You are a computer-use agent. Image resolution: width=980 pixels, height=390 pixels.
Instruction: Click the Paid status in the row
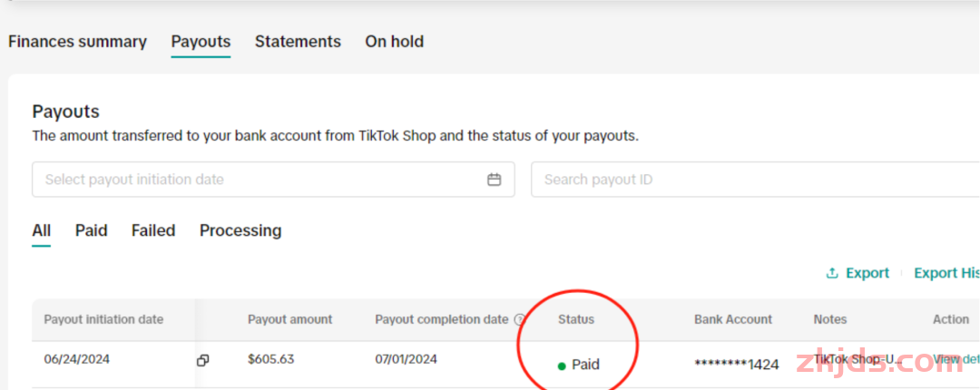pyautogui.click(x=579, y=365)
